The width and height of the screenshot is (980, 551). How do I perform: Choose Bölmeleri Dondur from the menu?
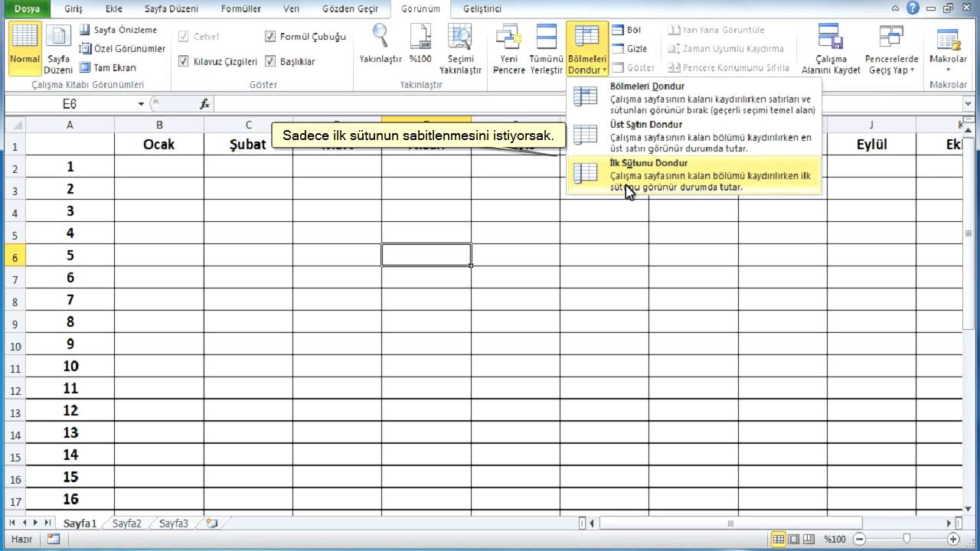click(x=694, y=99)
